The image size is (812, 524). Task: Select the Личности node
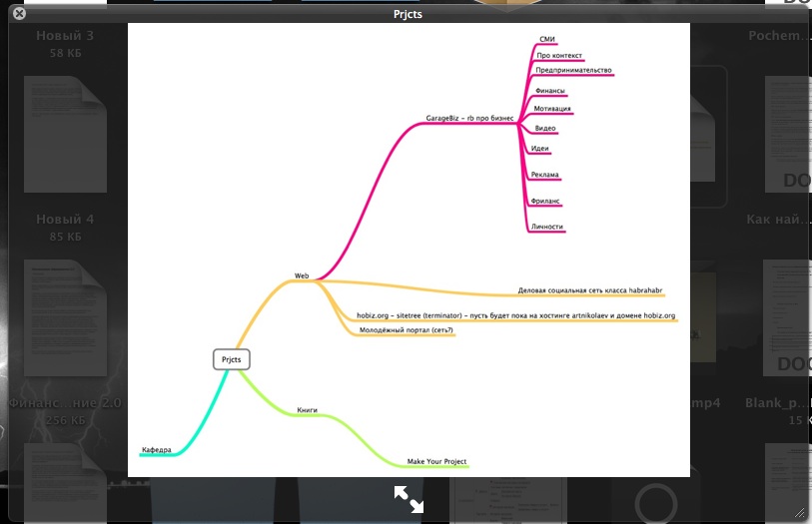[547, 227]
